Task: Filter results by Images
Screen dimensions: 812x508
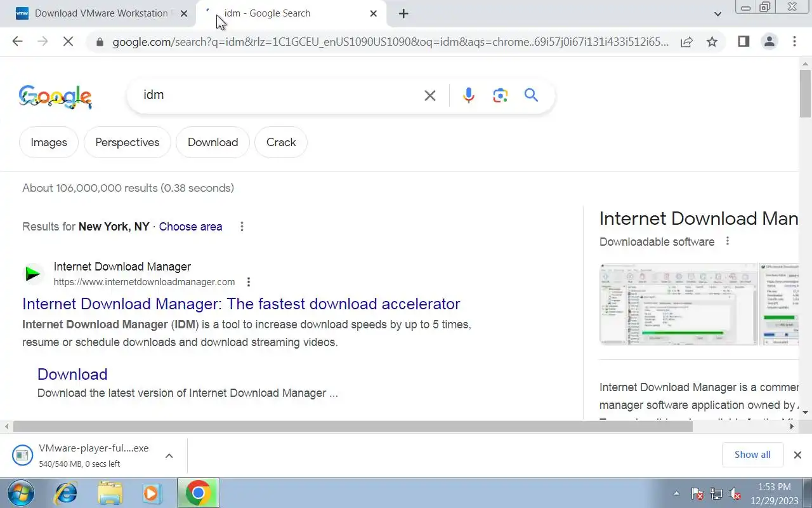Action: point(49,142)
